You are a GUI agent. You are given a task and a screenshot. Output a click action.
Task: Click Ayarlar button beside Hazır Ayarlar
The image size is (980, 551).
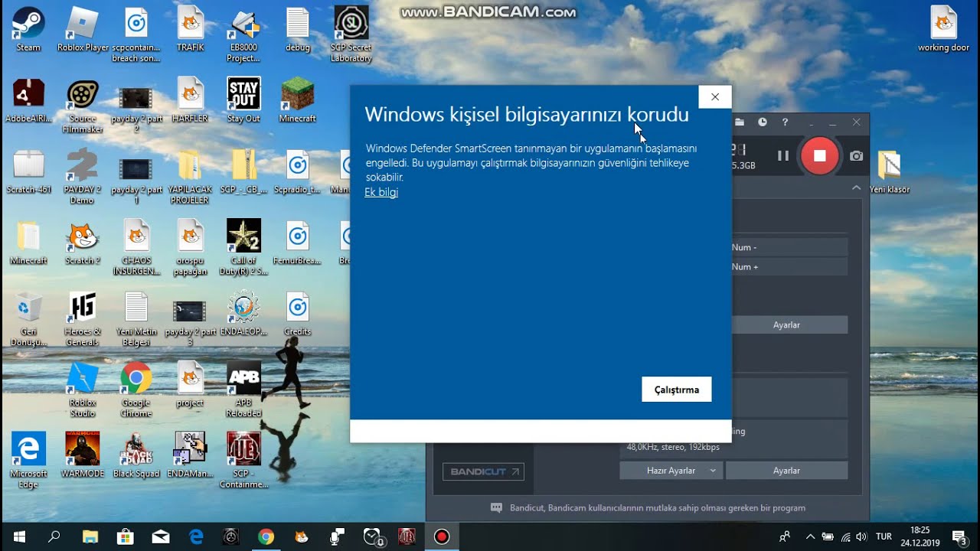pos(786,471)
